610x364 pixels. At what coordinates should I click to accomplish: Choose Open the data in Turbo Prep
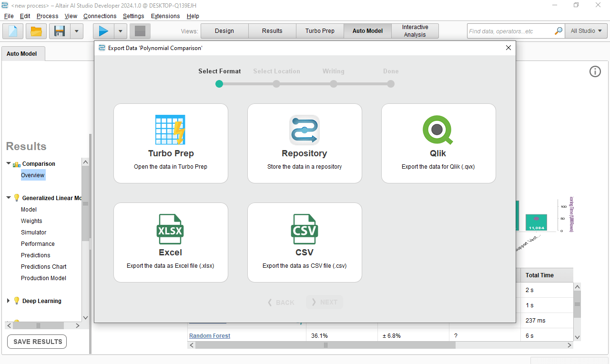171,143
